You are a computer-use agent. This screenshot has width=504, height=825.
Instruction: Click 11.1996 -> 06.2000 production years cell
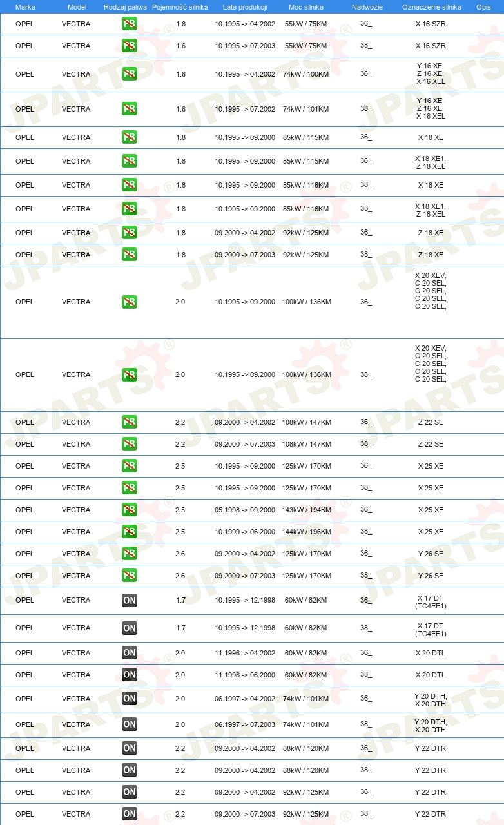coord(245,675)
